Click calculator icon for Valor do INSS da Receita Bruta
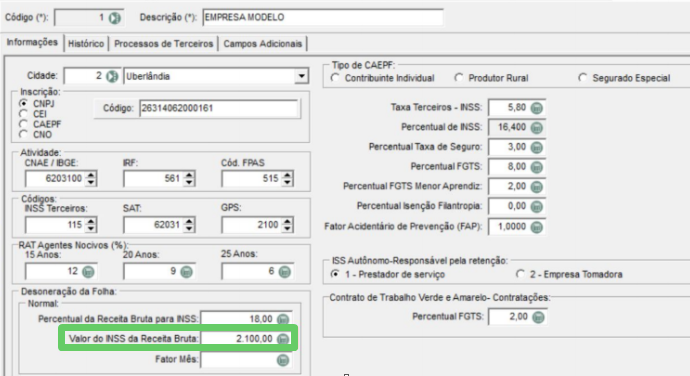 pyautogui.click(x=283, y=339)
